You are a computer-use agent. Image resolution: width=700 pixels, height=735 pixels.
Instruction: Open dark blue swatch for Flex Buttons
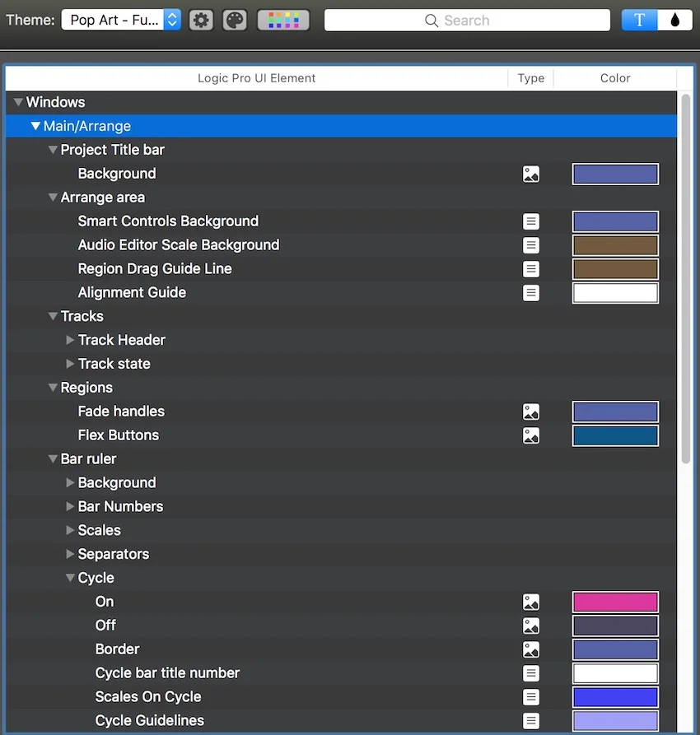point(615,436)
